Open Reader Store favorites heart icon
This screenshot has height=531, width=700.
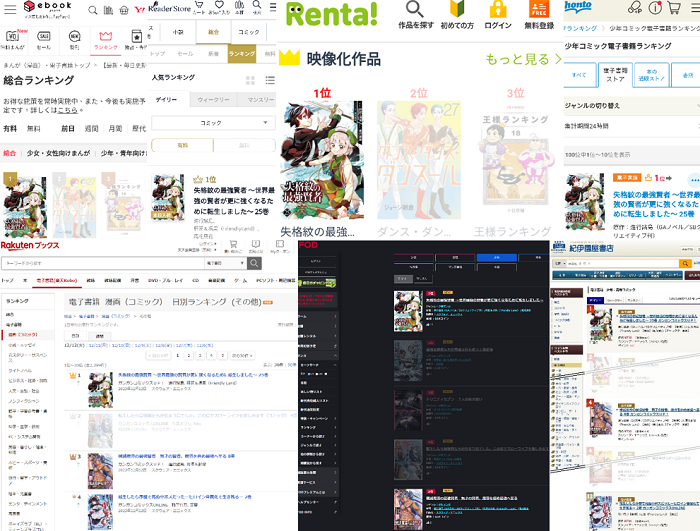(219, 5)
